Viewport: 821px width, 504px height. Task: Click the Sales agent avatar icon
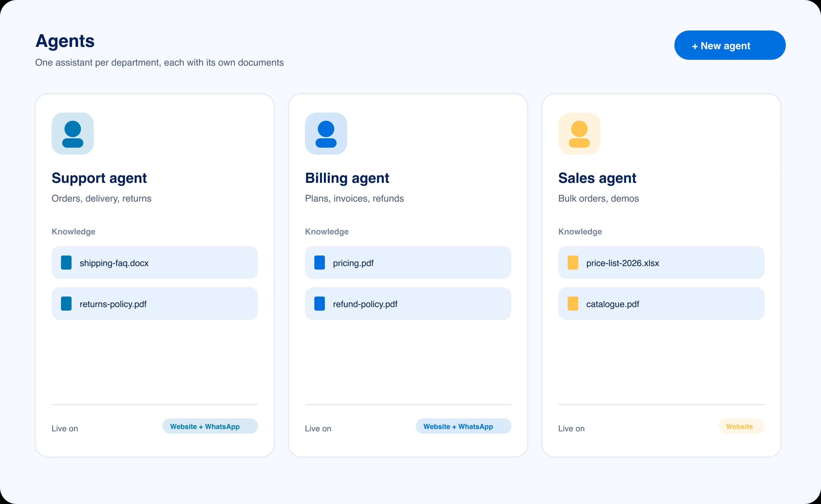(579, 134)
